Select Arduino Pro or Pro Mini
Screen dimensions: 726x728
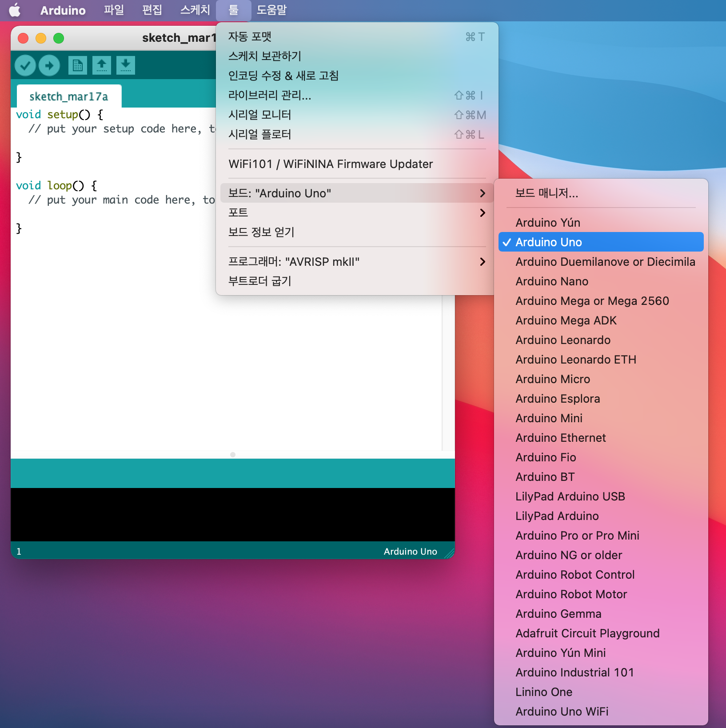[x=601, y=535]
